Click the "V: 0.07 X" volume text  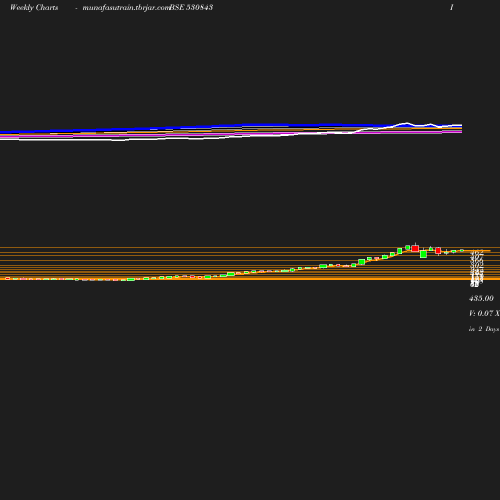pyautogui.click(x=484, y=313)
